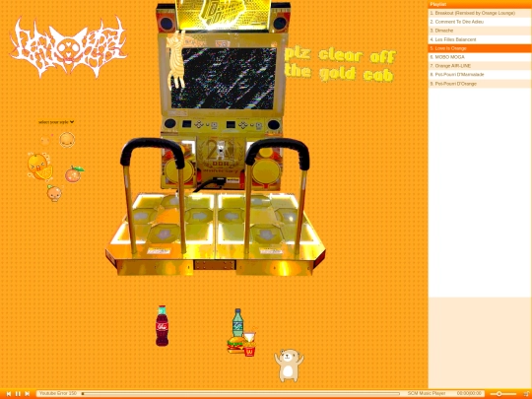
Task: Click the small faded orange face icon
Action: [x=45, y=141]
